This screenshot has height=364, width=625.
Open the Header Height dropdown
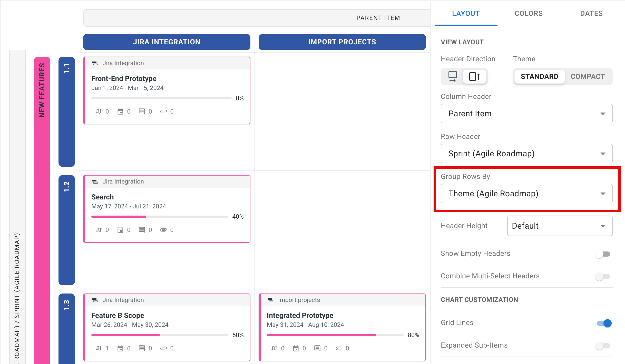[x=560, y=226]
